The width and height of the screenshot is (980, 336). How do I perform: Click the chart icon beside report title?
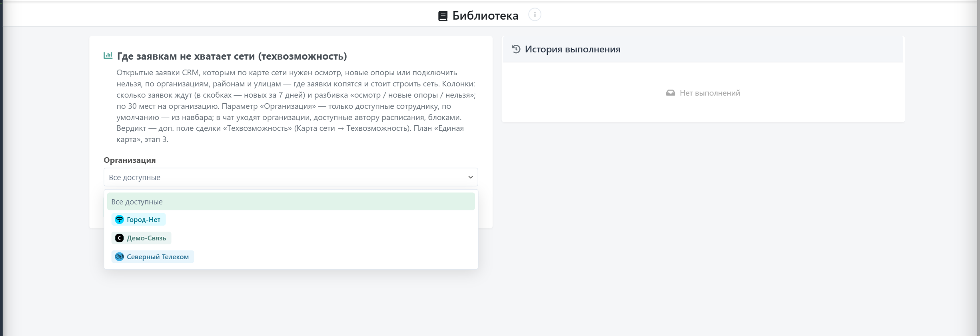(x=108, y=56)
